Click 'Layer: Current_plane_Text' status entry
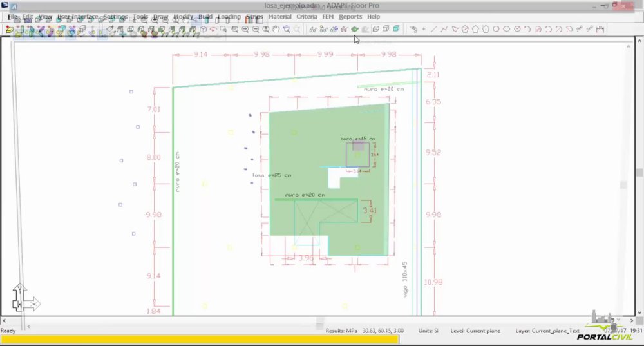The width and height of the screenshot is (644, 346). pos(547,331)
